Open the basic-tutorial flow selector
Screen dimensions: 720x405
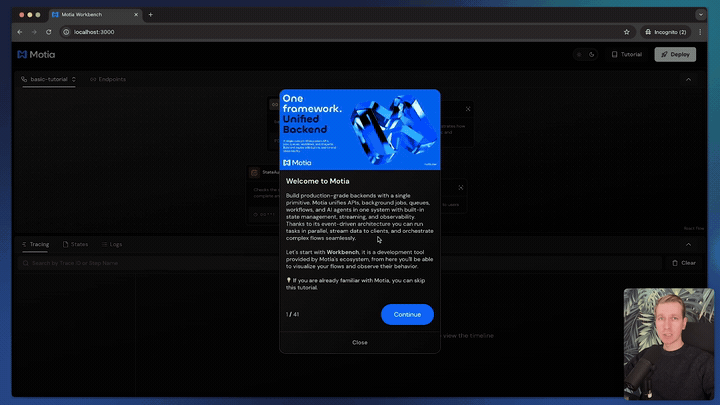47,79
